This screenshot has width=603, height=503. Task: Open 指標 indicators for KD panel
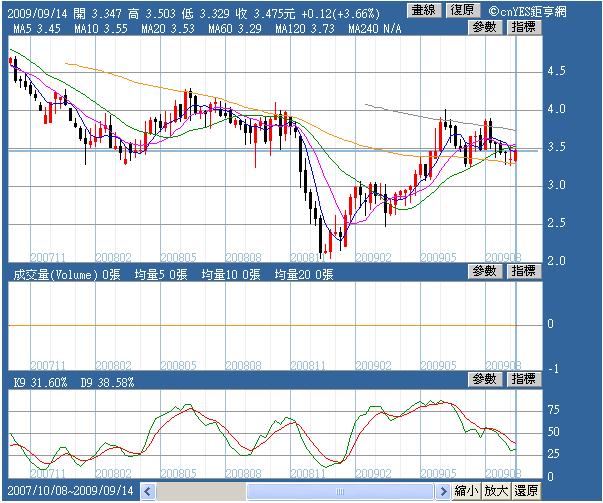coord(523,380)
